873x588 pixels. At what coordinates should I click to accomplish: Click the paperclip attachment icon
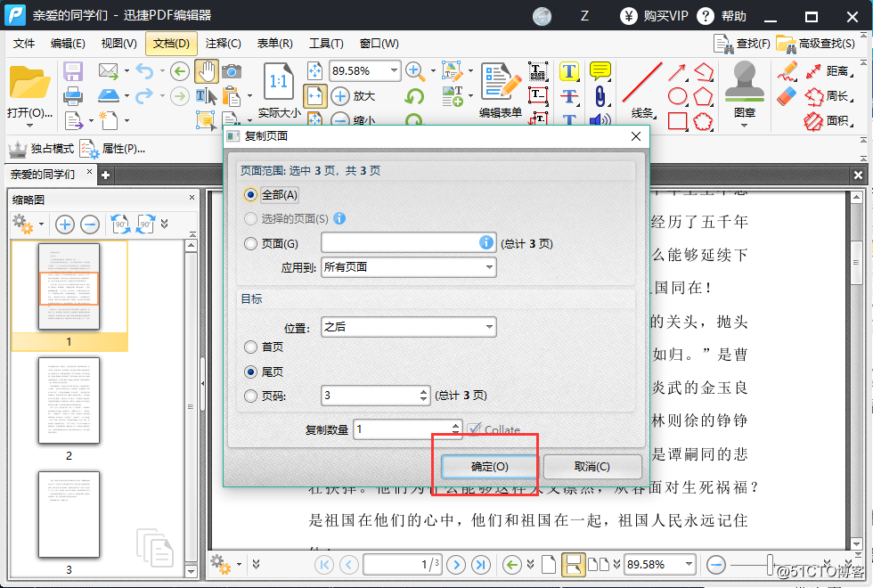pos(600,96)
